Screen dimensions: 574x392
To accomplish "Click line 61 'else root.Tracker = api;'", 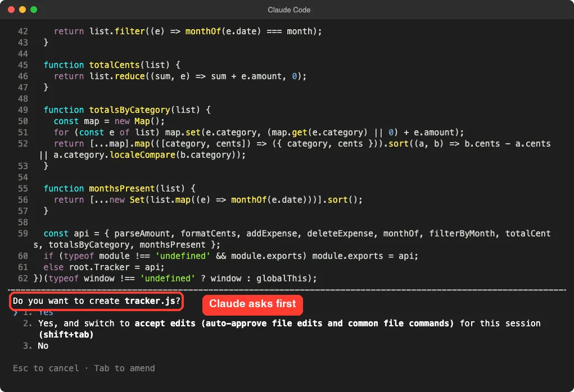I will point(104,267).
